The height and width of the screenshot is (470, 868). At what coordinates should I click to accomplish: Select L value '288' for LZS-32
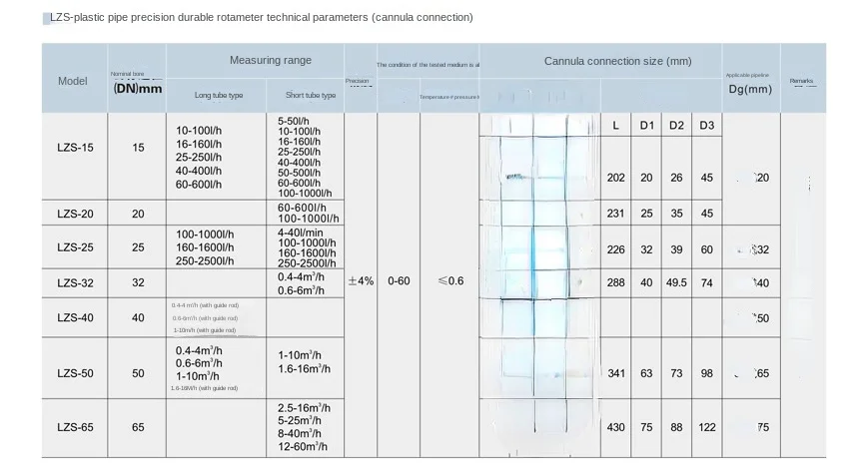pos(615,283)
